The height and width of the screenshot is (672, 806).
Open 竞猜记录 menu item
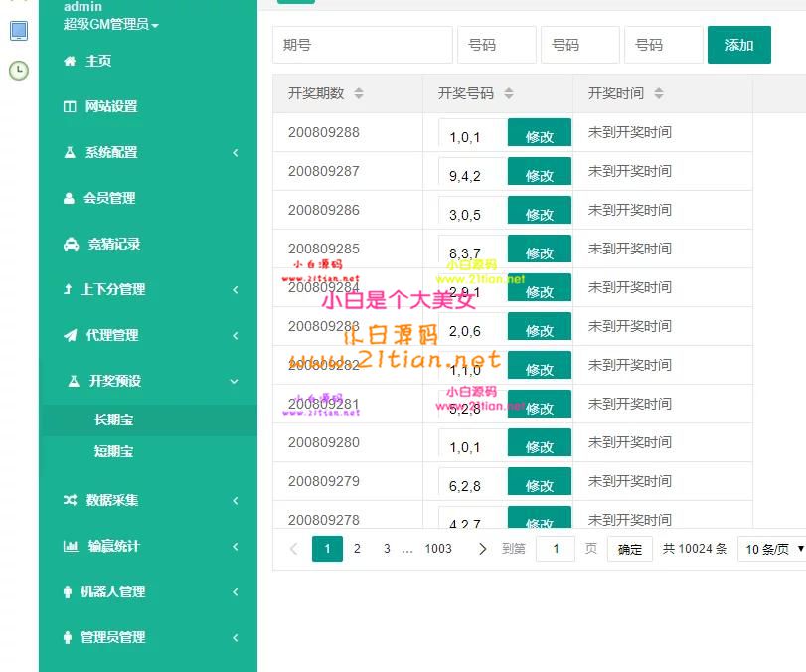[114, 245]
